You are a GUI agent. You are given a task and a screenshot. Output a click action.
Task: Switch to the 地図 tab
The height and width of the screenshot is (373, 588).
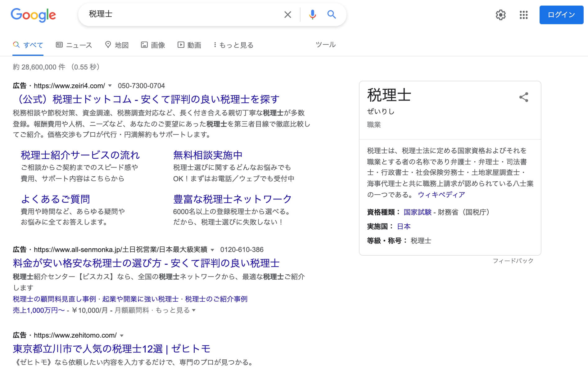[x=117, y=45]
